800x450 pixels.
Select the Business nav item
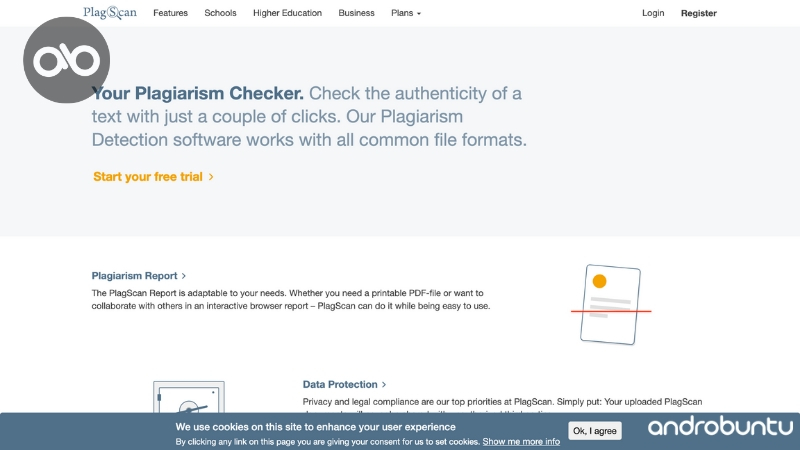tap(356, 13)
